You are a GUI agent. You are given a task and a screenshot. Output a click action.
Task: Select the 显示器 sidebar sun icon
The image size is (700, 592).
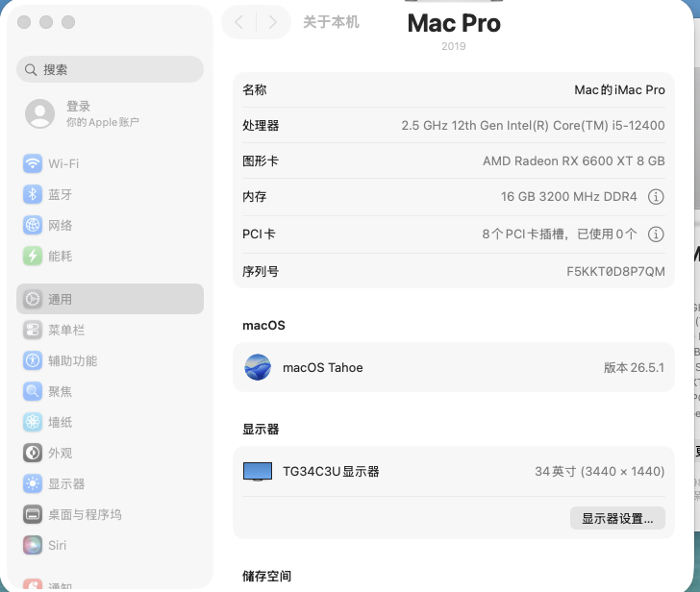pos(33,483)
